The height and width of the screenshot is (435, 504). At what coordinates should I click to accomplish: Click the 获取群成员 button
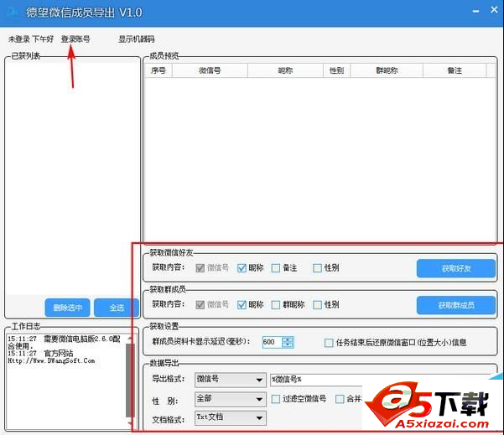click(x=456, y=305)
